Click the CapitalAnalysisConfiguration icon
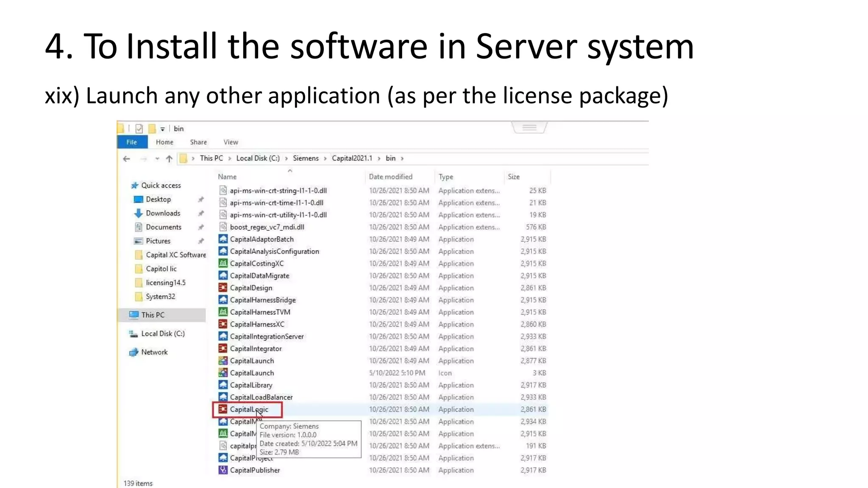868x488 pixels. click(223, 251)
